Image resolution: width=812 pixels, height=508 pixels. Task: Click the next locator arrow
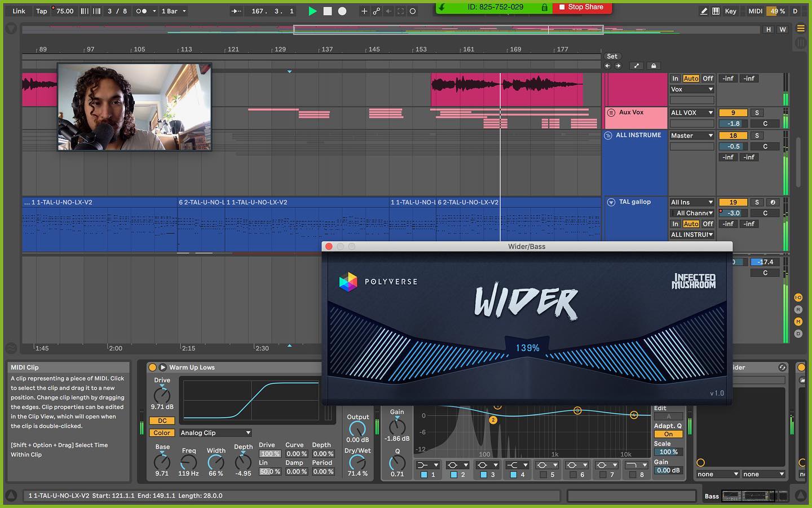[617, 65]
